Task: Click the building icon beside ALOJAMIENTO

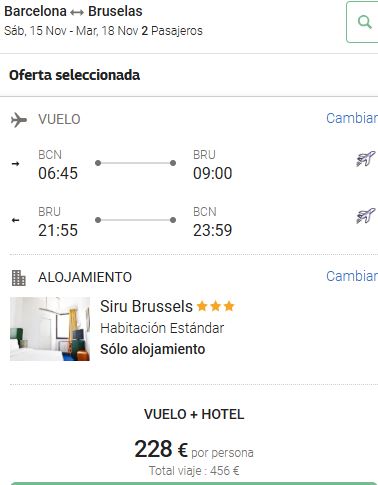Action: [19, 278]
